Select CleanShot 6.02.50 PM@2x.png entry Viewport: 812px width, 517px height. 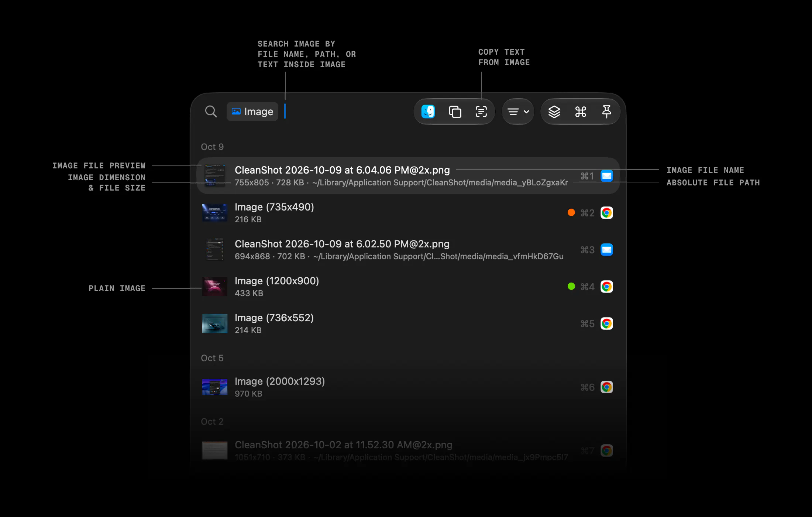coord(408,250)
